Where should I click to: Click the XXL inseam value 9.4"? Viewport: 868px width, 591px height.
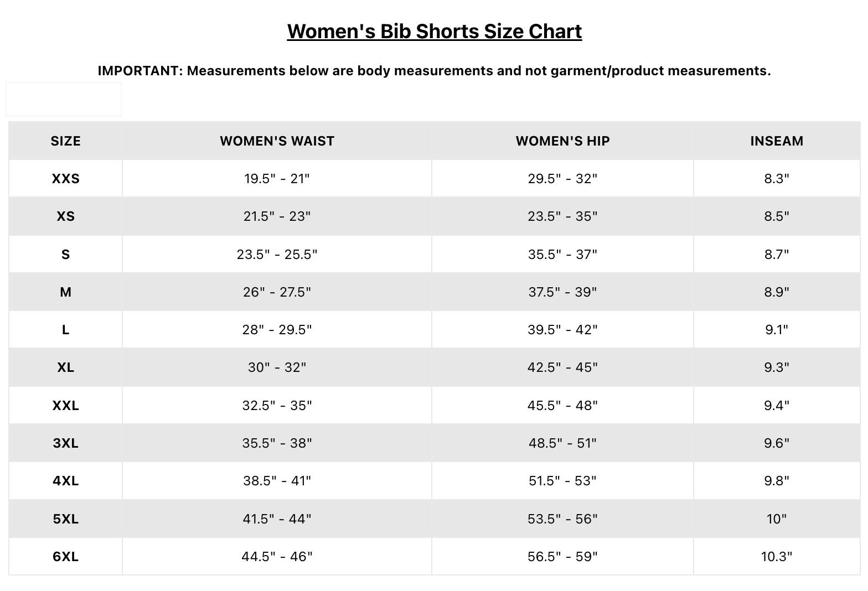(777, 406)
